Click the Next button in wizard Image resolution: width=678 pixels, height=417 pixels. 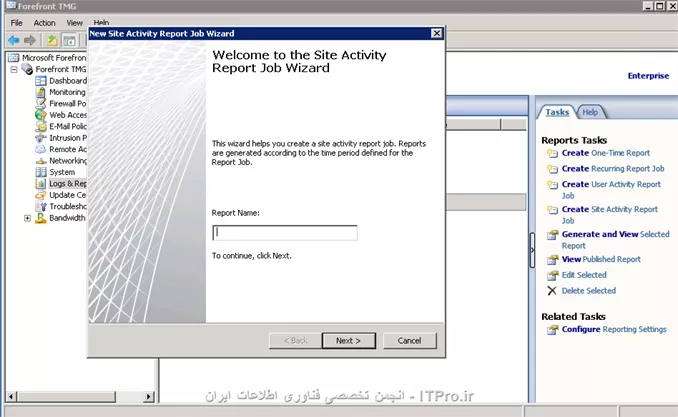click(349, 341)
